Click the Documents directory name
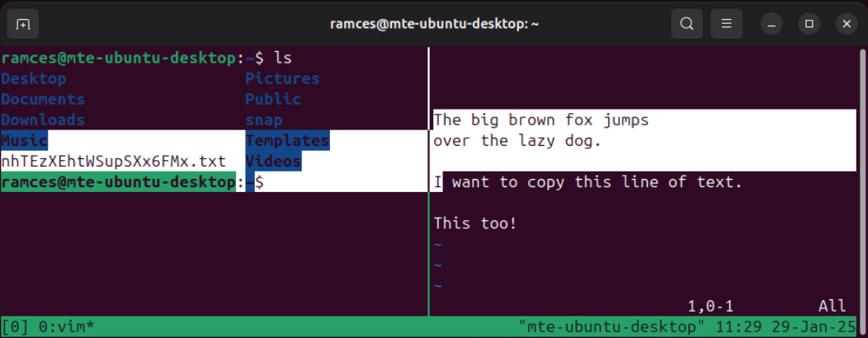This screenshot has width=868, height=338. (43, 100)
